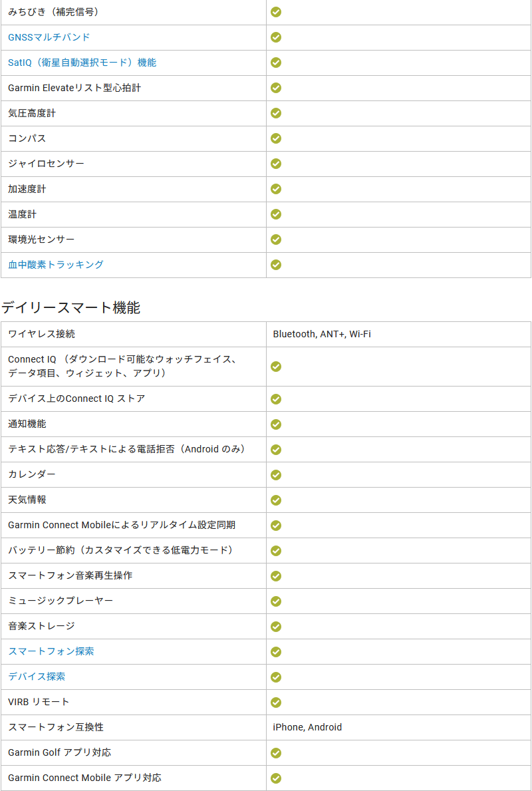Screen dimensions: 532x791
Task: Open the GNSSマルチバンド link
Action: coord(49,37)
